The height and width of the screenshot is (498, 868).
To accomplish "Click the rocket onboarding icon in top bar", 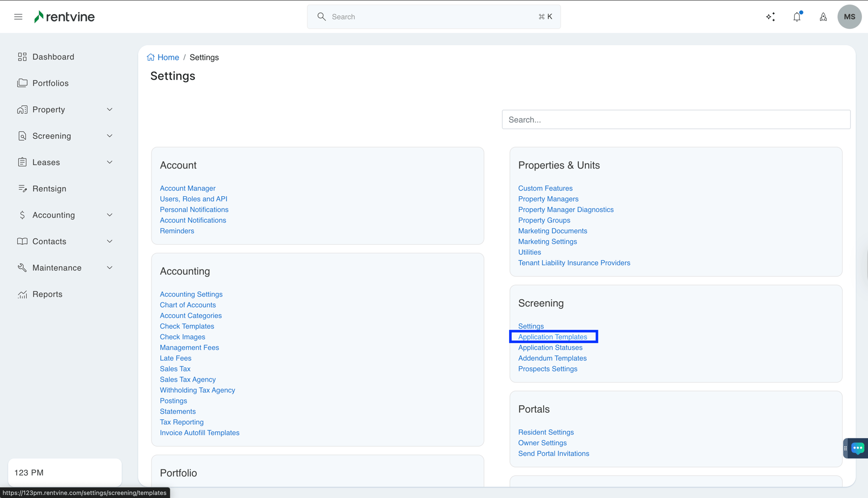I will click(x=823, y=17).
